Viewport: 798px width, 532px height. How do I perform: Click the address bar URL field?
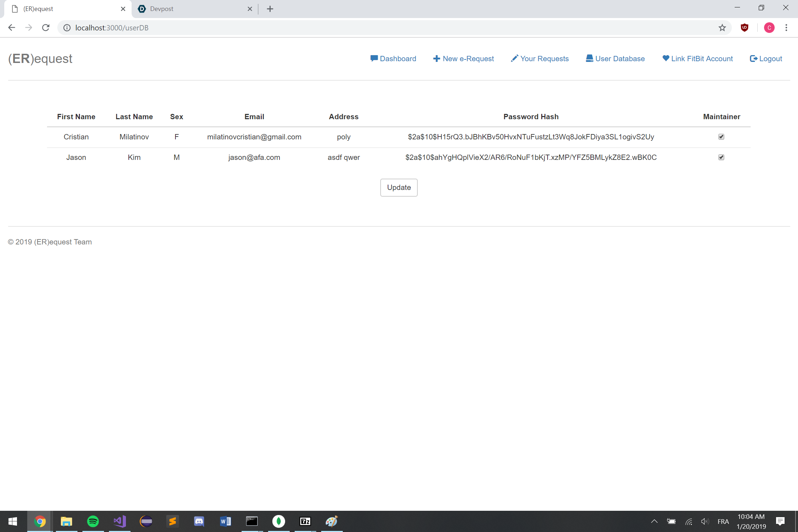tap(354, 28)
